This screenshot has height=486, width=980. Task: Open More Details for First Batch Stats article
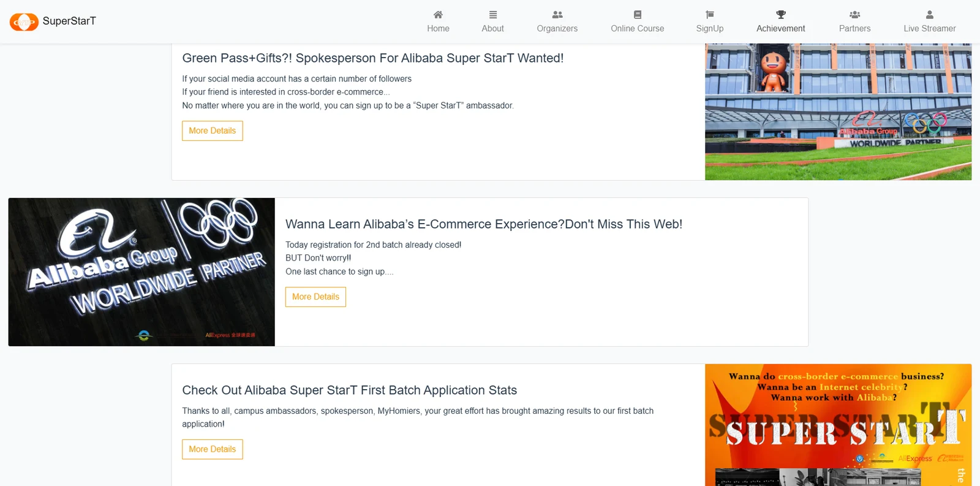[213, 449]
